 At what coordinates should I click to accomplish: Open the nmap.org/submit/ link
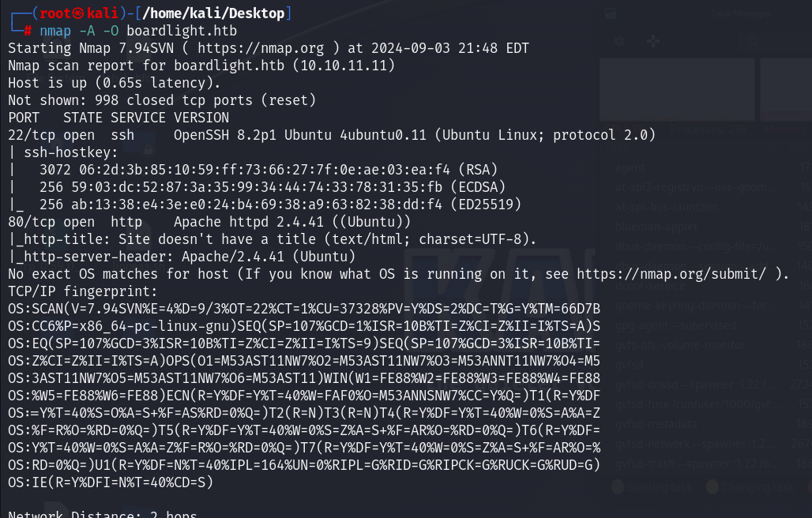[x=671, y=274]
